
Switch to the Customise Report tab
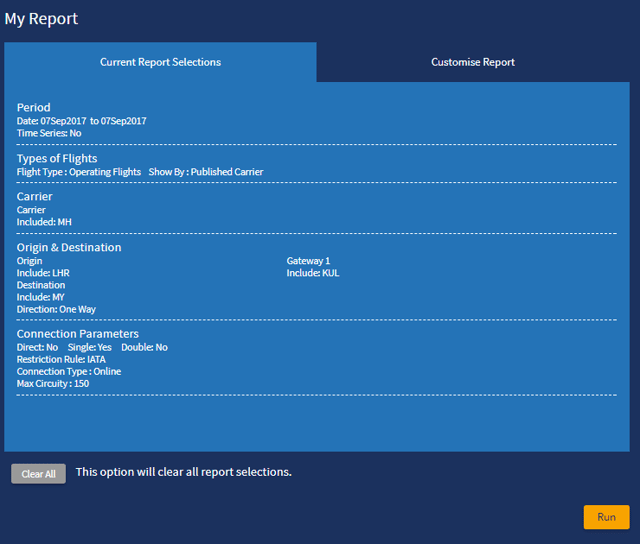click(x=473, y=62)
